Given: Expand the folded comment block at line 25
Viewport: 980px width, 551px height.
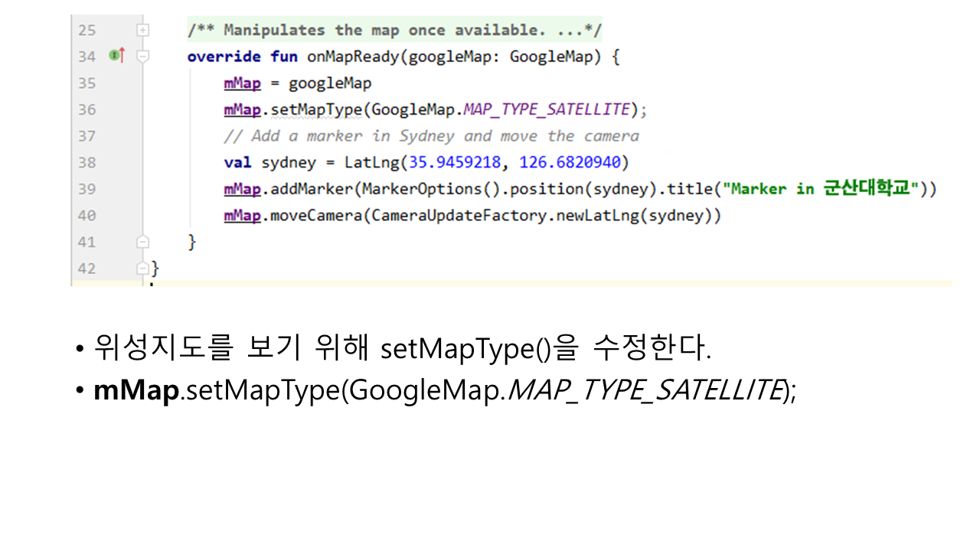Looking at the screenshot, I should click(x=142, y=31).
